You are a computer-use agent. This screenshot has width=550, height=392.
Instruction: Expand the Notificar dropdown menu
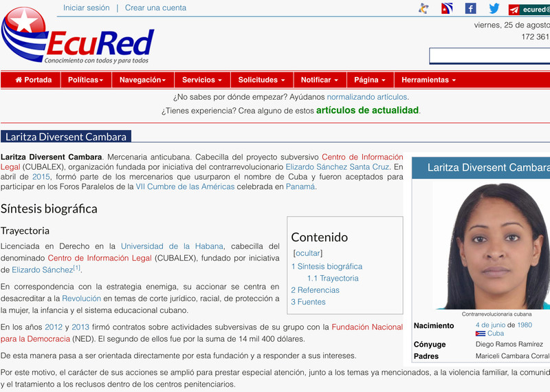click(x=320, y=80)
